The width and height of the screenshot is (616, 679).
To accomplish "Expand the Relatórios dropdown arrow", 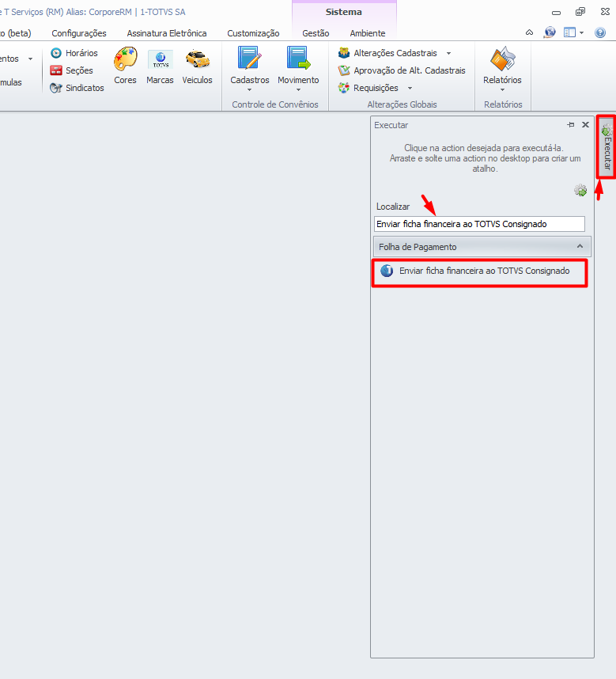I will coord(502,89).
